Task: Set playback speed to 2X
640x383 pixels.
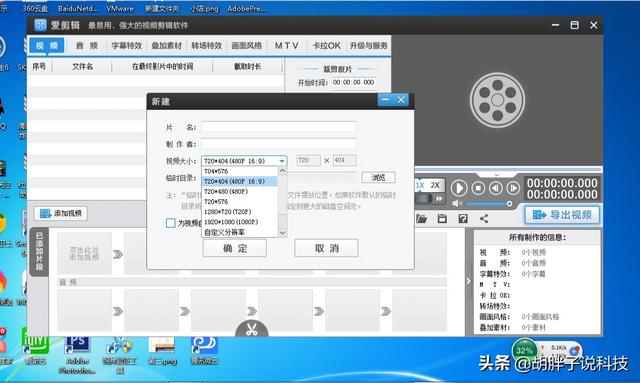Action: (x=435, y=185)
